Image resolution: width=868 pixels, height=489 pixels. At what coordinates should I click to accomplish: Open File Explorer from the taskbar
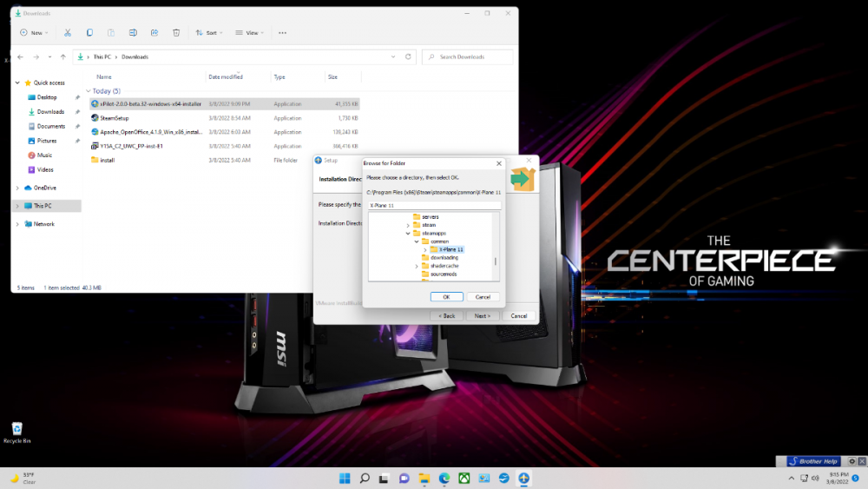pyautogui.click(x=424, y=478)
